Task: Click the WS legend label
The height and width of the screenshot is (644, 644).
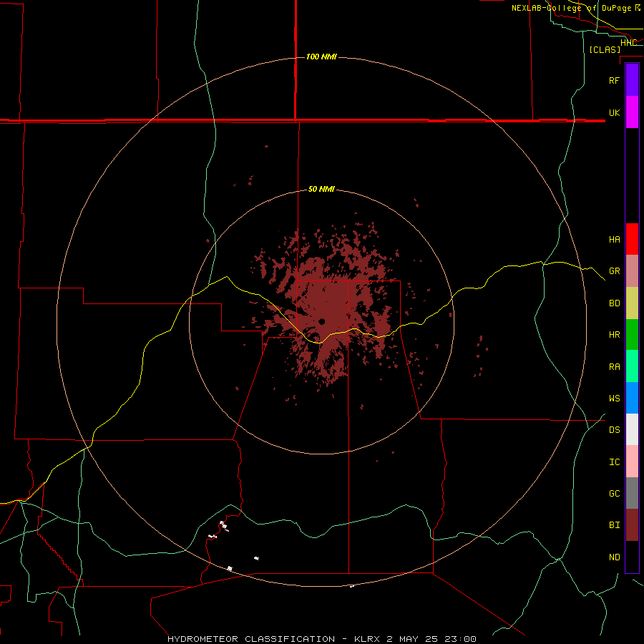Action: [x=614, y=399]
